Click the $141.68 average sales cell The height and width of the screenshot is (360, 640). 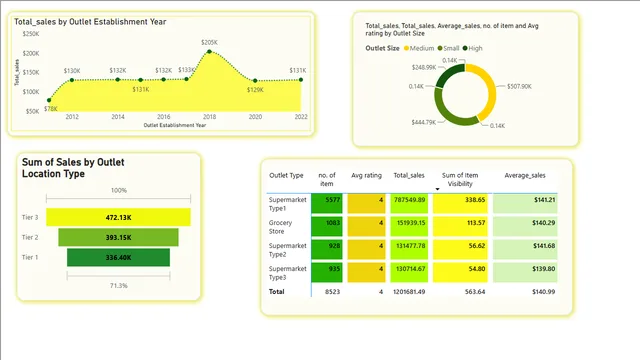[x=525, y=249]
